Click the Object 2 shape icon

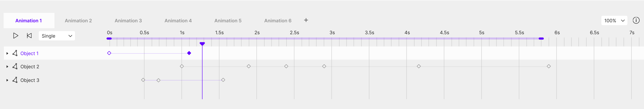15,66
